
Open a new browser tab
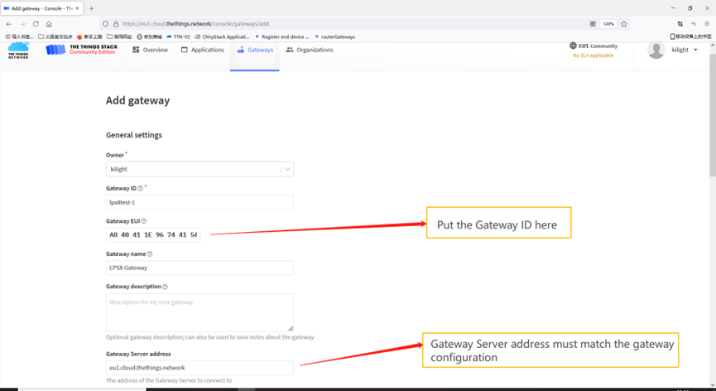click(91, 8)
